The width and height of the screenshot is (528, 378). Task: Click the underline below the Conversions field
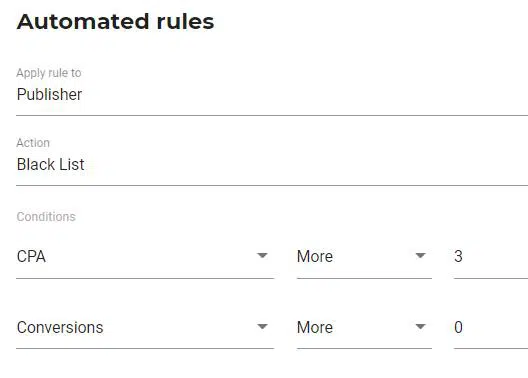click(145, 348)
